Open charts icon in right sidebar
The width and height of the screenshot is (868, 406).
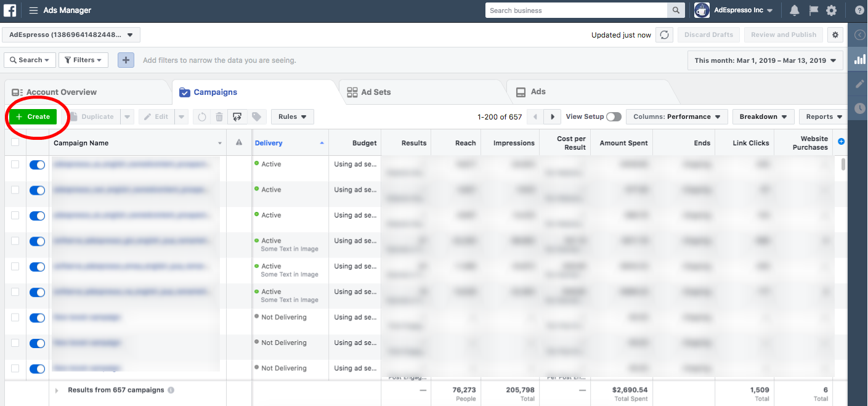[x=860, y=59]
